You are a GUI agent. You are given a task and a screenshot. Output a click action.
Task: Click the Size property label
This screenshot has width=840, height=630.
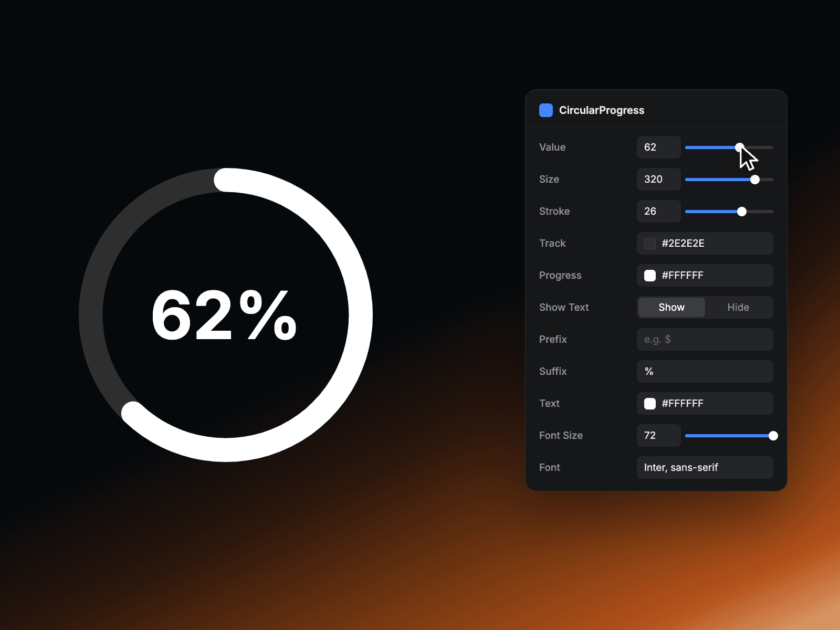(549, 180)
